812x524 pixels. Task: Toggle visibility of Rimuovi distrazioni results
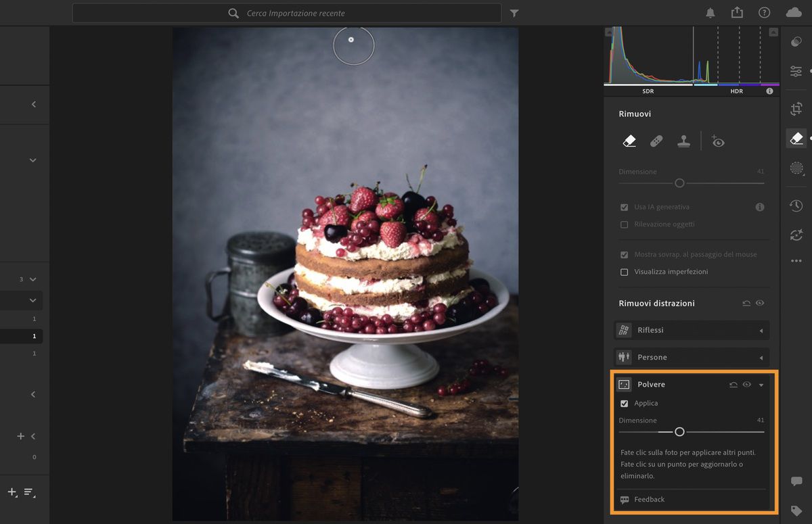[x=760, y=303]
